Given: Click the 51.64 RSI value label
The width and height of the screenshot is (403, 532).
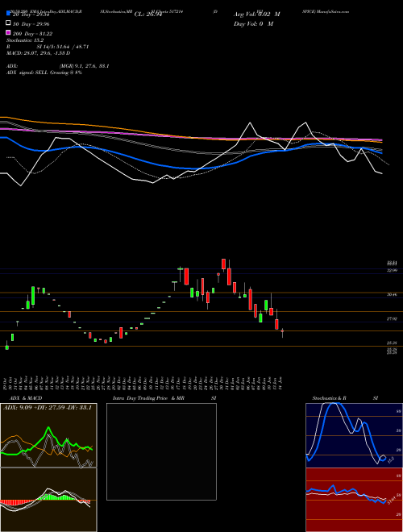Looking at the screenshot, I should (391, 500).
